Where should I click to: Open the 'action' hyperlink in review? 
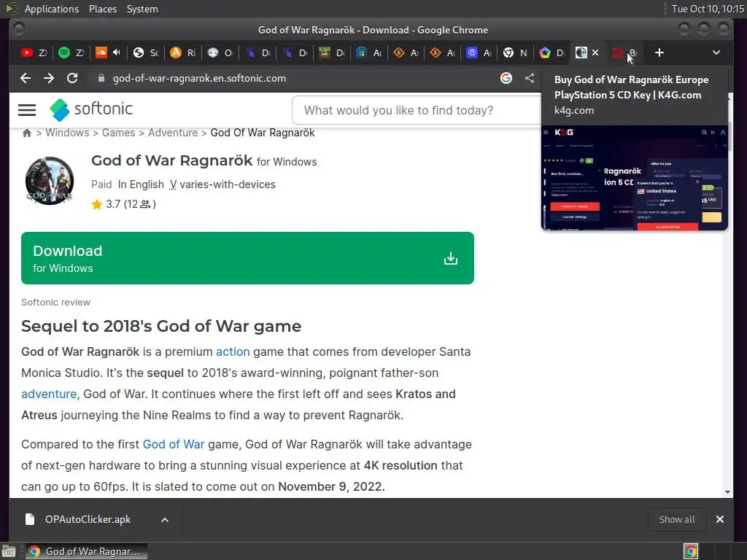pyautogui.click(x=233, y=352)
